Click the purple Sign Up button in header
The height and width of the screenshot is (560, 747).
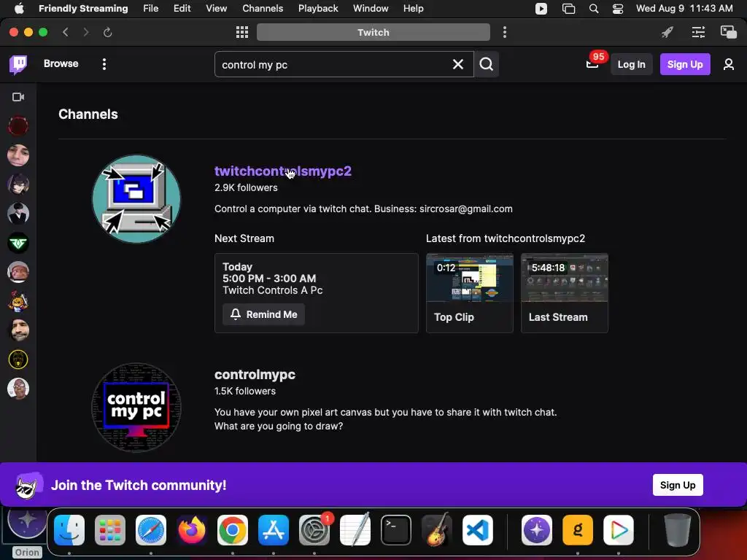[684, 64]
